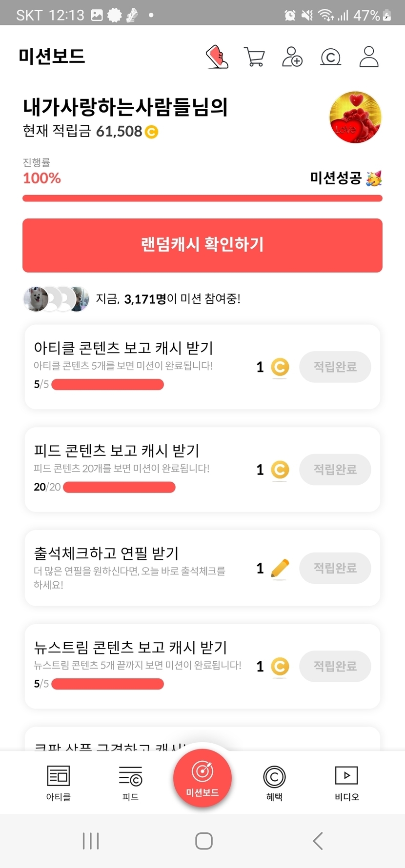Viewport: 405px width, 868px height.
Task: Tap the pencil reward icon
Action: coord(280,568)
